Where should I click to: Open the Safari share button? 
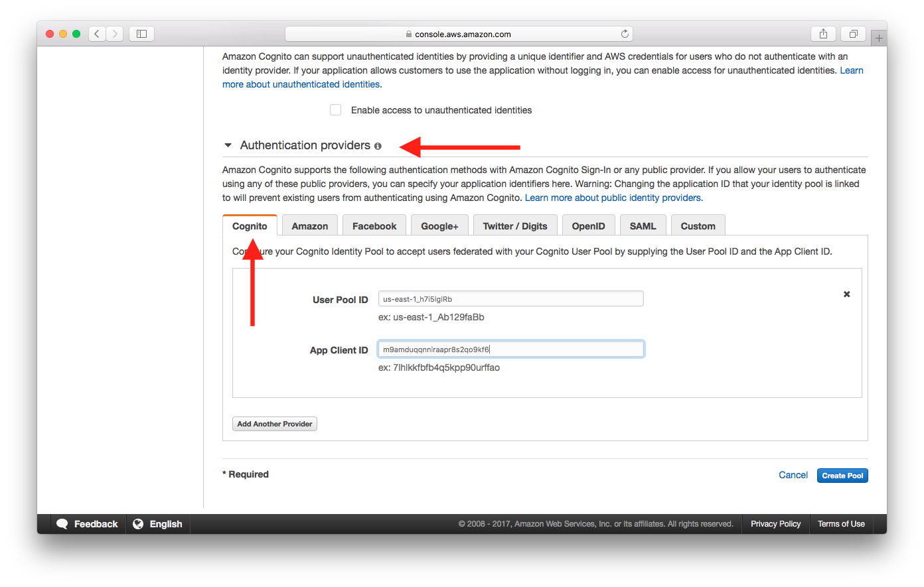click(823, 34)
